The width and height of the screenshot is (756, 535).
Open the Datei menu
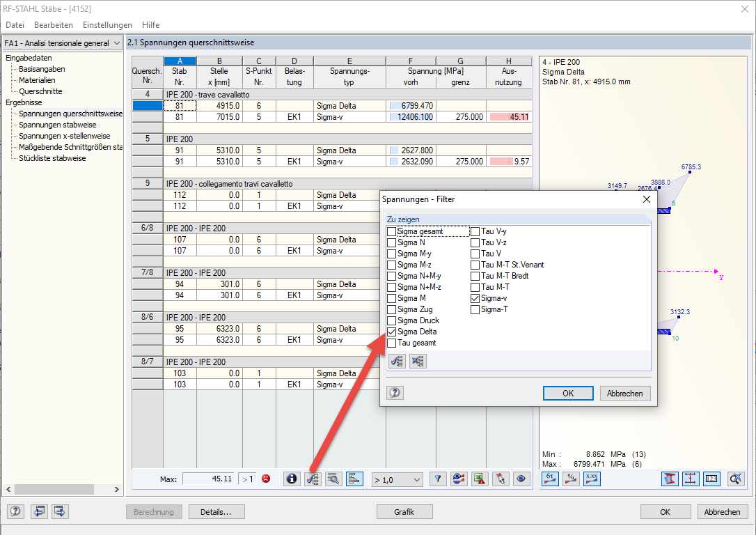point(15,24)
